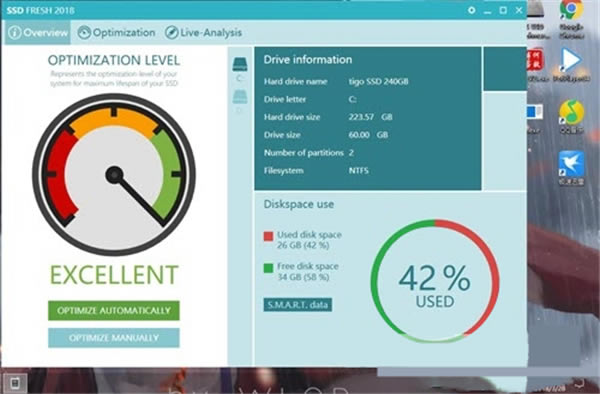Open the S.M.A.R.T. data button
Image resolution: width=600 pixels, height=394 pixels.
[x=298, y=305]
